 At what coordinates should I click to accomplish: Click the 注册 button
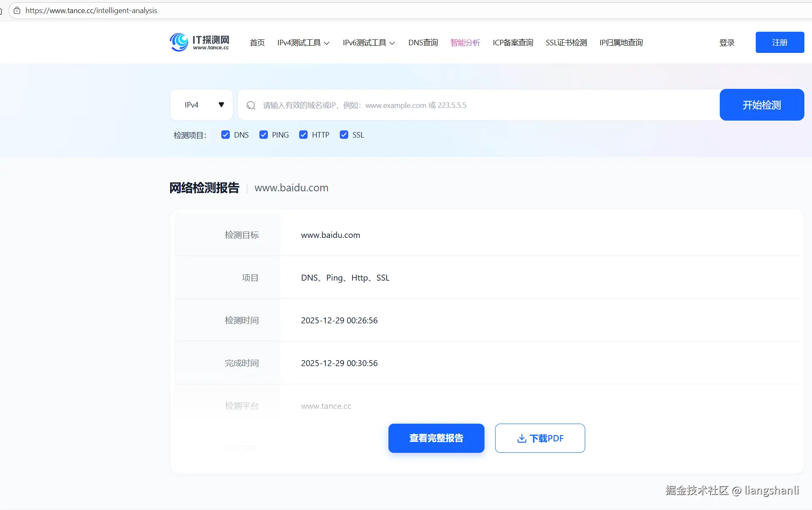point(779,42)
